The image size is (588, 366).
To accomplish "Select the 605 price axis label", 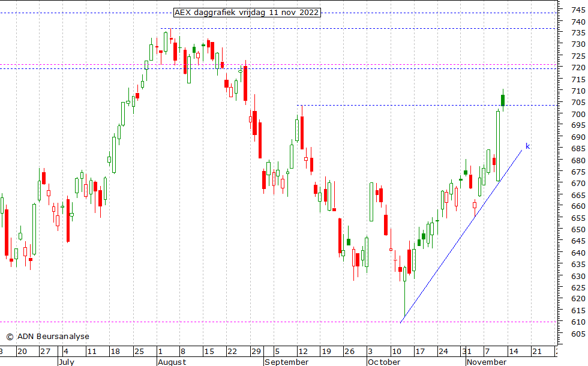I will pos(578,334).
